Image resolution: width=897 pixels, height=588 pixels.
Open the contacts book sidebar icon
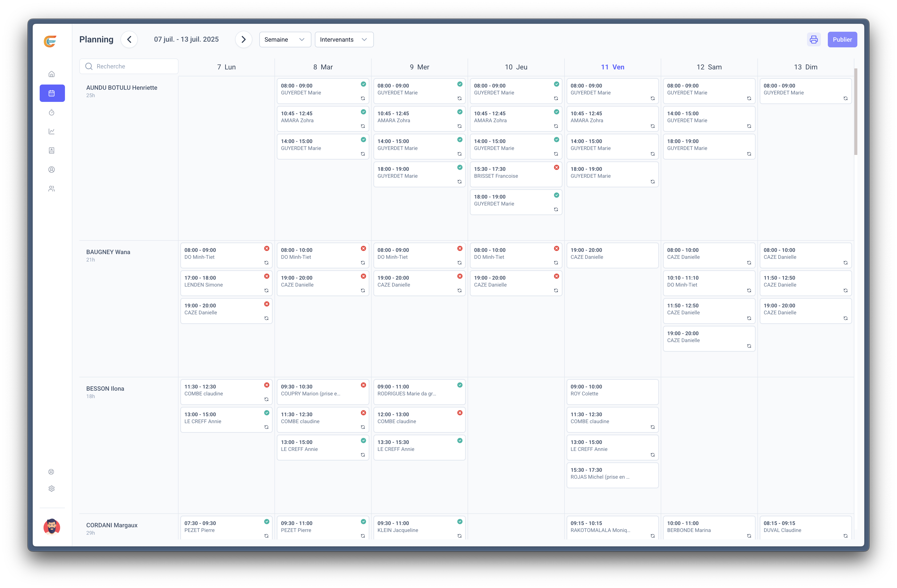tap(52, 150)
